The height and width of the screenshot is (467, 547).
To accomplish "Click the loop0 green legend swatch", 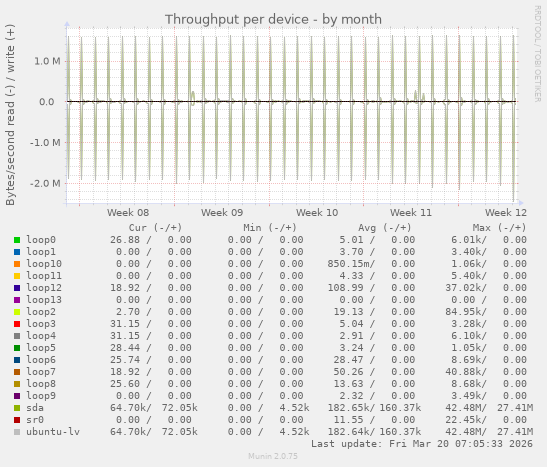I will coord(17,240).
